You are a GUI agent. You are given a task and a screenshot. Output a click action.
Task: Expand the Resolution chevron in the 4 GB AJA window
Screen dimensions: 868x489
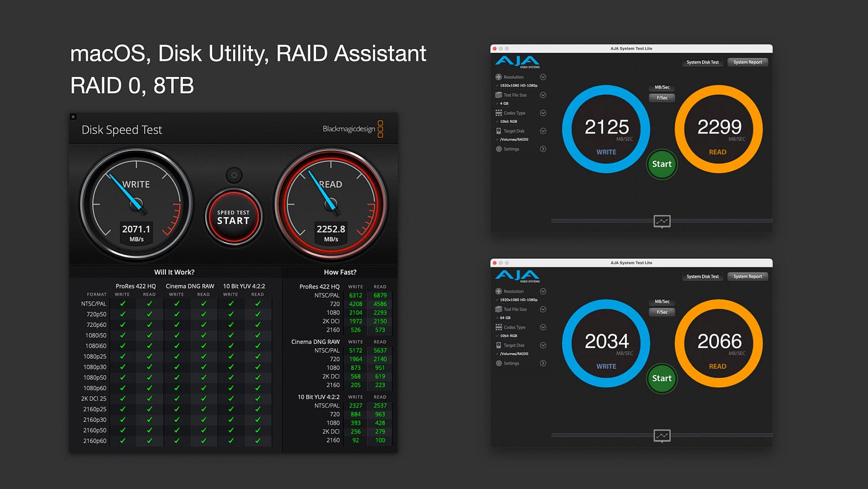(543, 77)
